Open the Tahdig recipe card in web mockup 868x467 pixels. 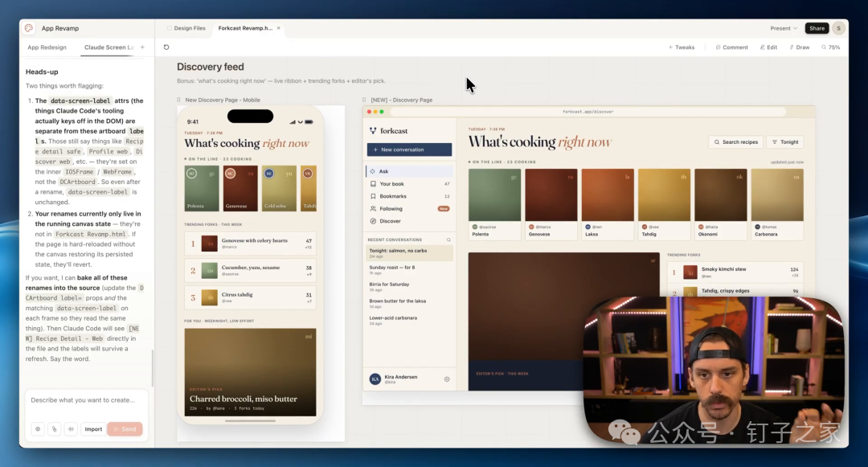(664, 204)
